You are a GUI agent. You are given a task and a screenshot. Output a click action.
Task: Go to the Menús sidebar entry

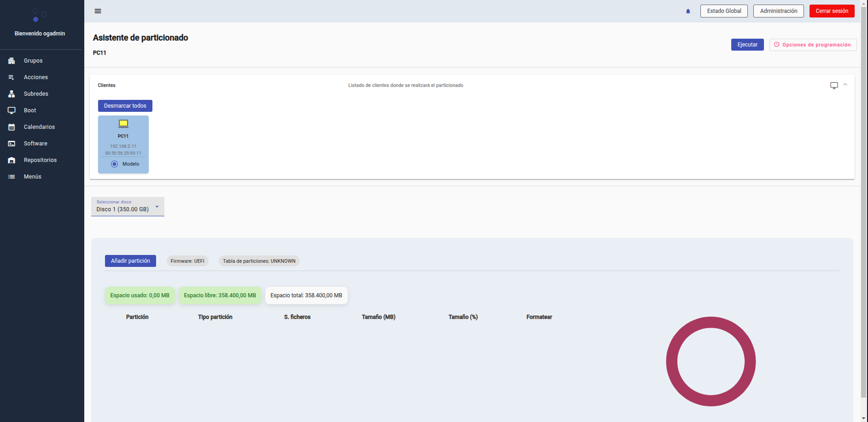click(32, 177)
